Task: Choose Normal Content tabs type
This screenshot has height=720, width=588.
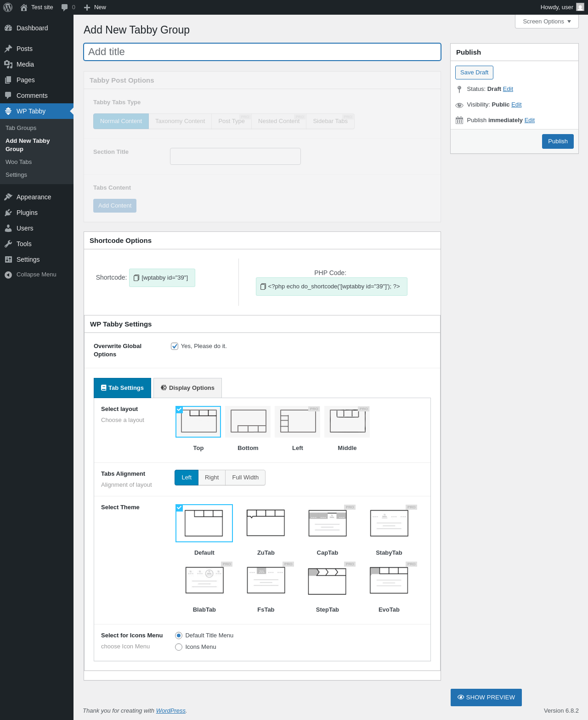Action: click(121, 121)
